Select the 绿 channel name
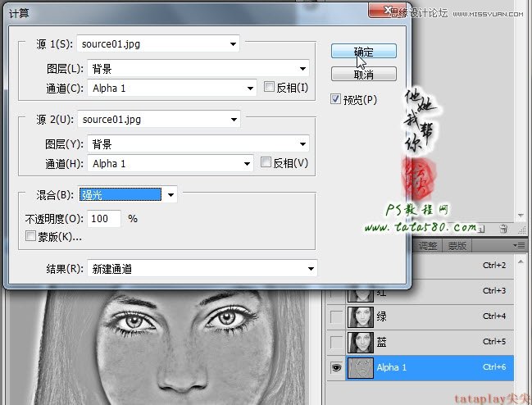This screenshot has height=405, width=532. pos(381,316)
